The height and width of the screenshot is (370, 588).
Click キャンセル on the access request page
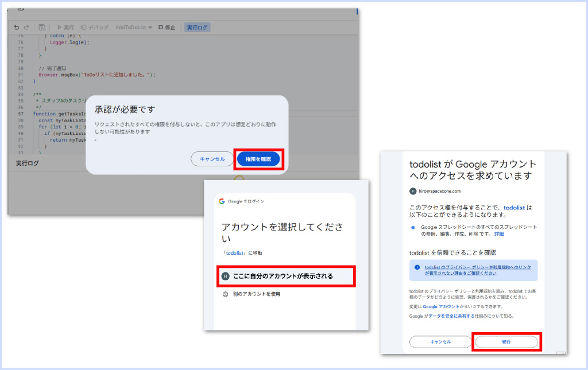click(440, 341)
